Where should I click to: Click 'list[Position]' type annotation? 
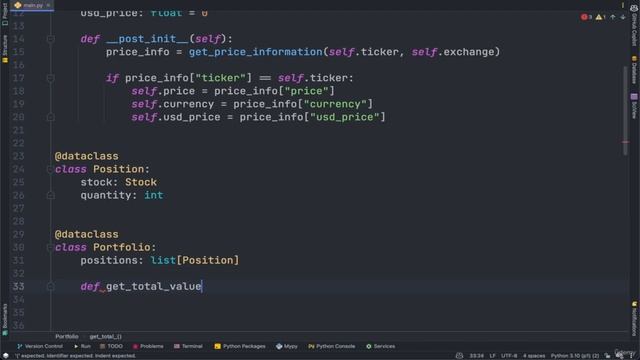(195, 260)
